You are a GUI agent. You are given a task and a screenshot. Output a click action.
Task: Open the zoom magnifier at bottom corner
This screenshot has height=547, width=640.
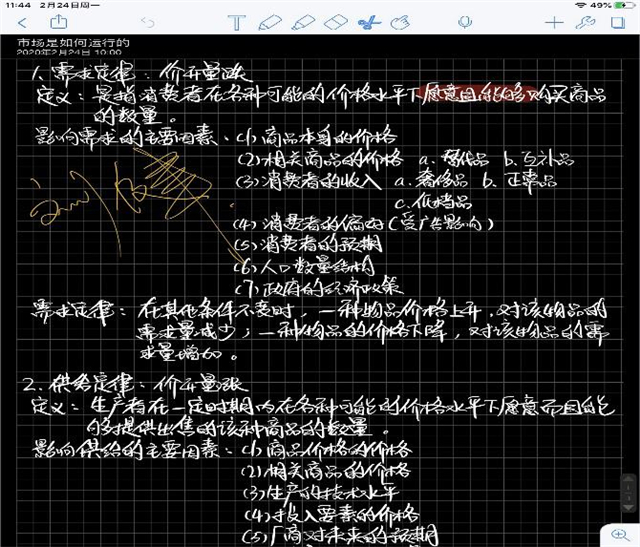[x=620, y=534]
